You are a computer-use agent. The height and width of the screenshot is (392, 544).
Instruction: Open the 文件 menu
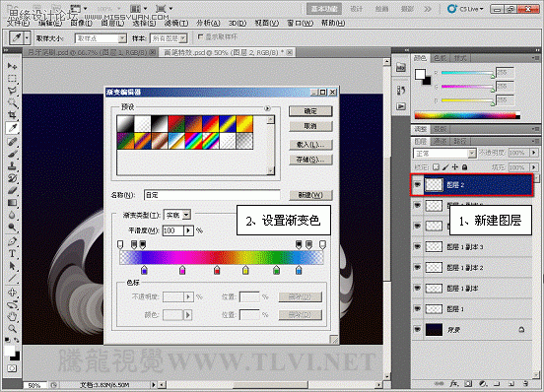(18, 24)
